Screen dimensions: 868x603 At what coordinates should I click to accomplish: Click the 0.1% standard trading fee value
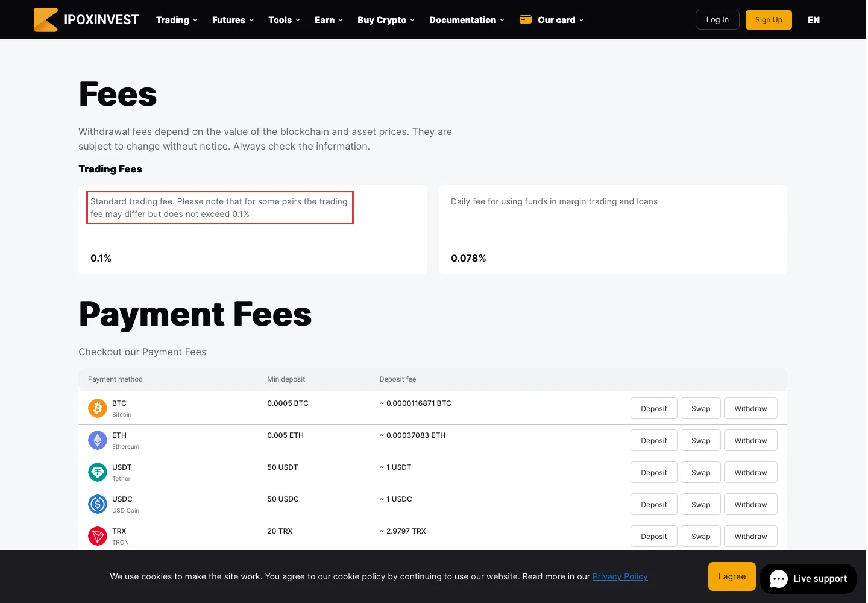[101, 258]
